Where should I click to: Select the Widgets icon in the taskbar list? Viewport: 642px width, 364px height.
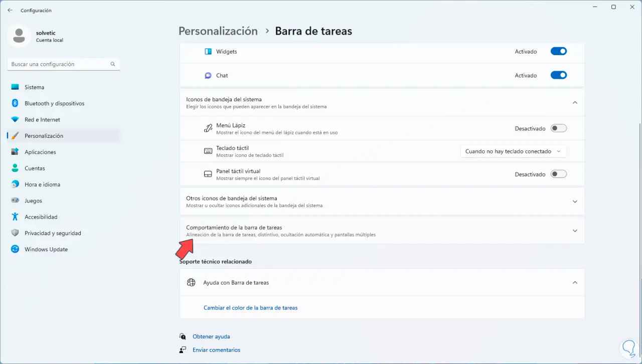coord(208,51)
